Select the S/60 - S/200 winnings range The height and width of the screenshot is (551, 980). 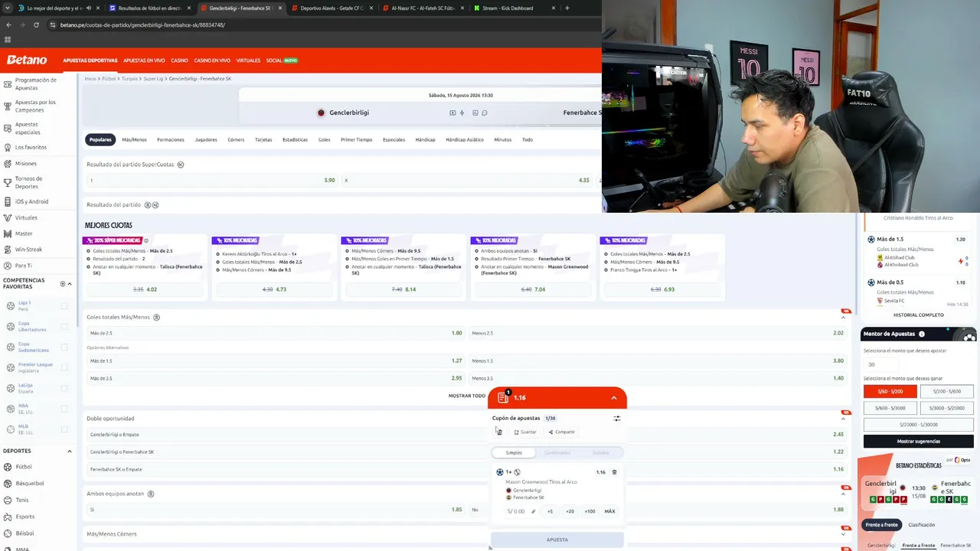890,391
